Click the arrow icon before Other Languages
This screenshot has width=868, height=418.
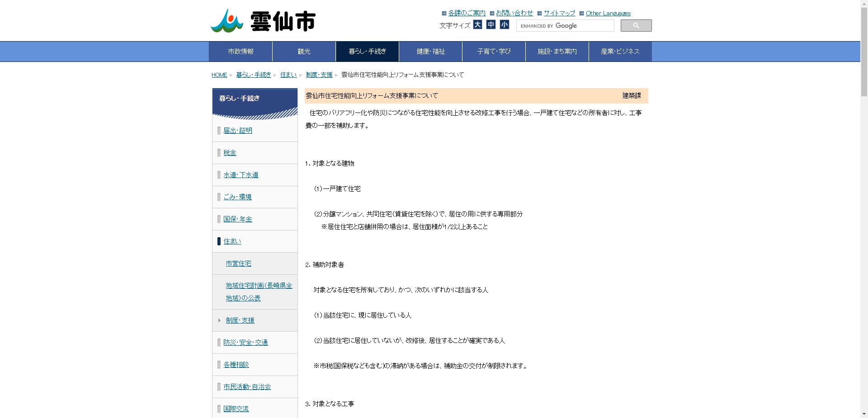coord(582,13)
